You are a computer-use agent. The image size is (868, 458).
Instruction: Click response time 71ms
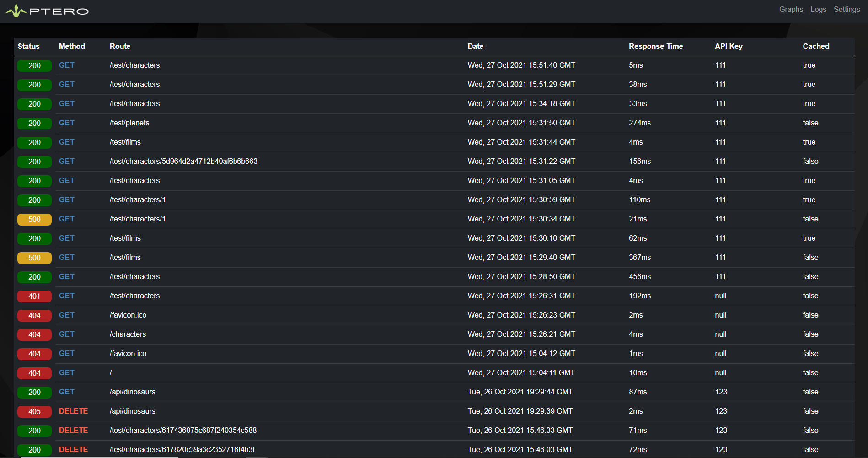click(638, 430)
